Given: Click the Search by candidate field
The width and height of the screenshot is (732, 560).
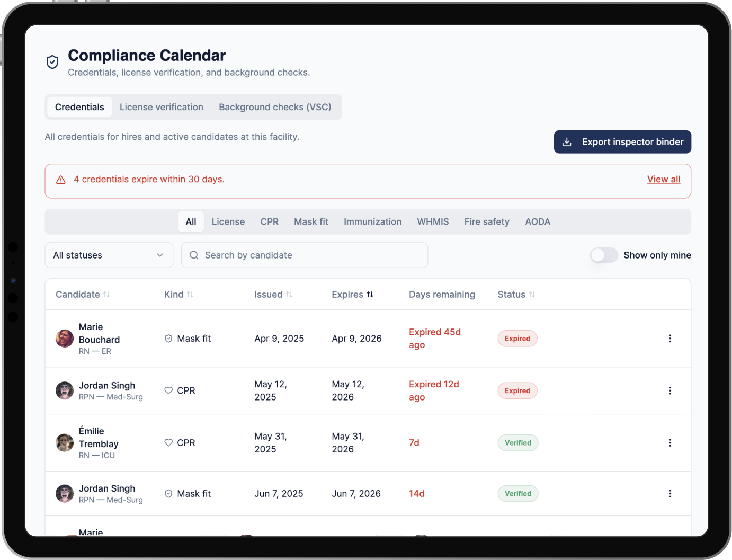Looking at the screenshot, I should (305, 255).
